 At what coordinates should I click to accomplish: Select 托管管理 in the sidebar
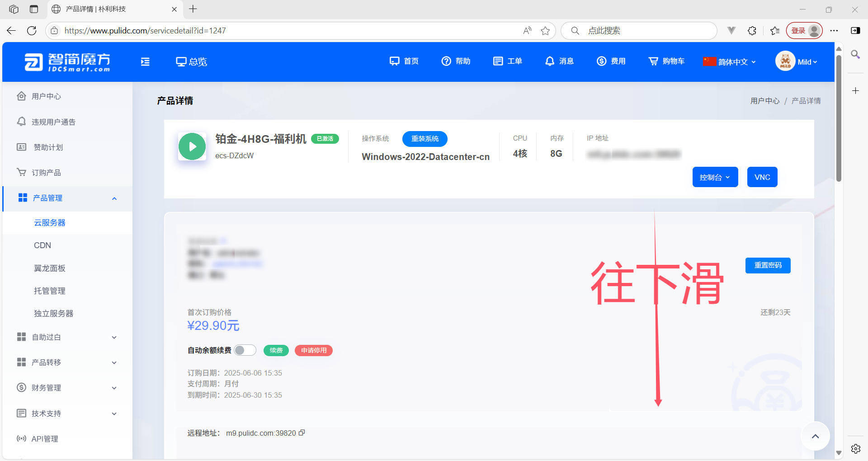pyautogui.click(x=67, y=291)
